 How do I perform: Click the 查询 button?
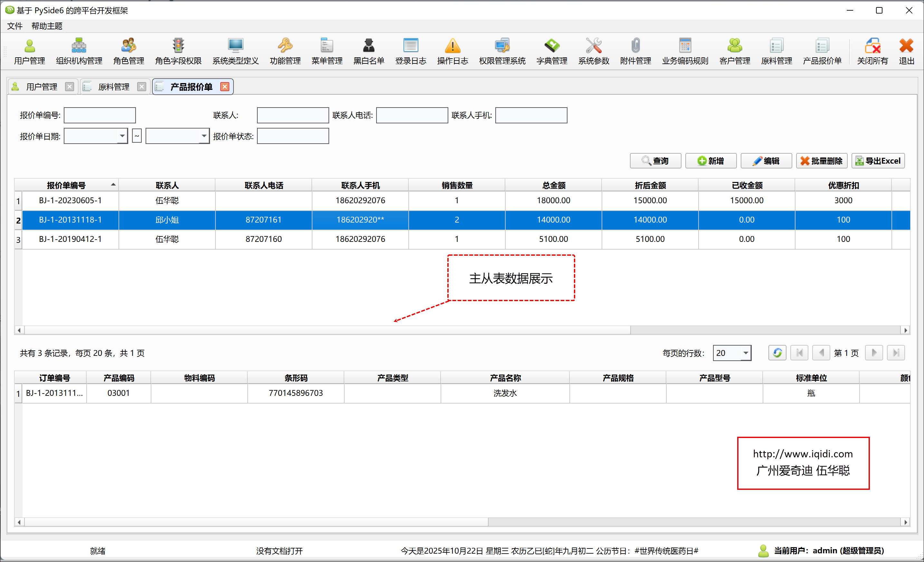point(655,161)
